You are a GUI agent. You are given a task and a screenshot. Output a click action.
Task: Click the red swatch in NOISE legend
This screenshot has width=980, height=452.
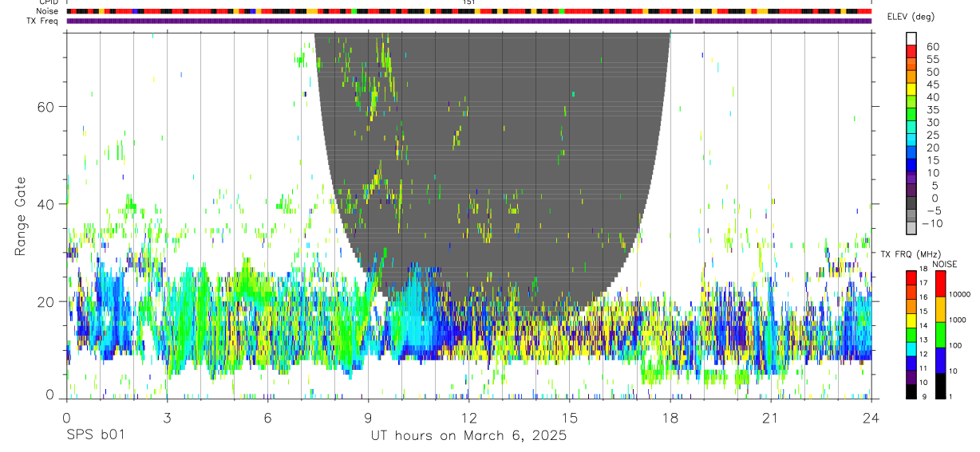tap(941, 284)
